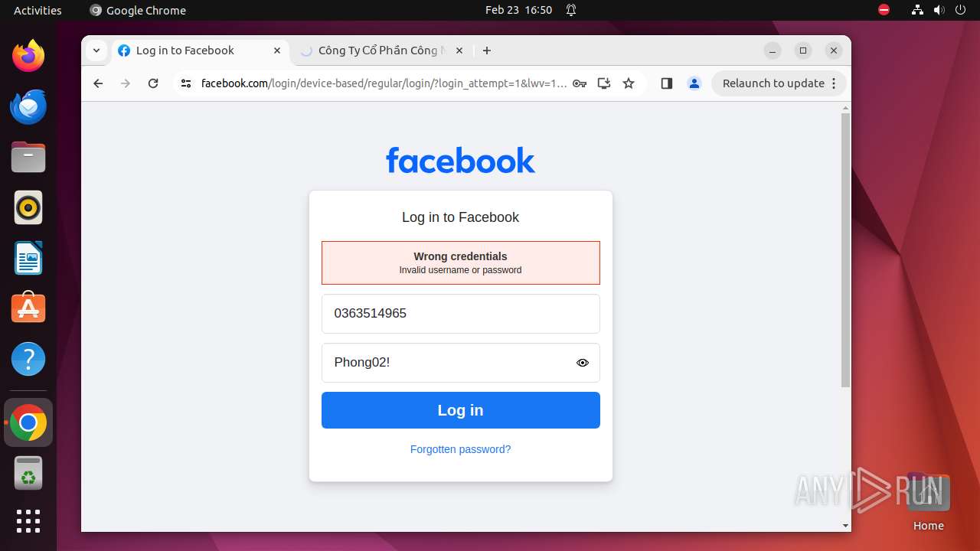Screen dimensions: 980x551
Task: Expand the tab search dropdown arrow
Action: click(x=96, y=51)
